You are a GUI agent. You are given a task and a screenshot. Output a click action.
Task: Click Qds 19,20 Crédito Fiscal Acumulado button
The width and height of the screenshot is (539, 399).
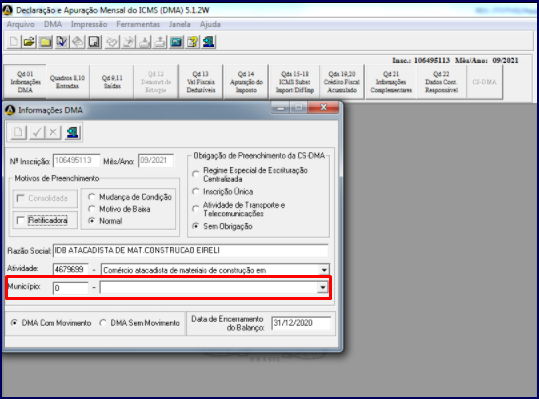(x=342, y=82)
